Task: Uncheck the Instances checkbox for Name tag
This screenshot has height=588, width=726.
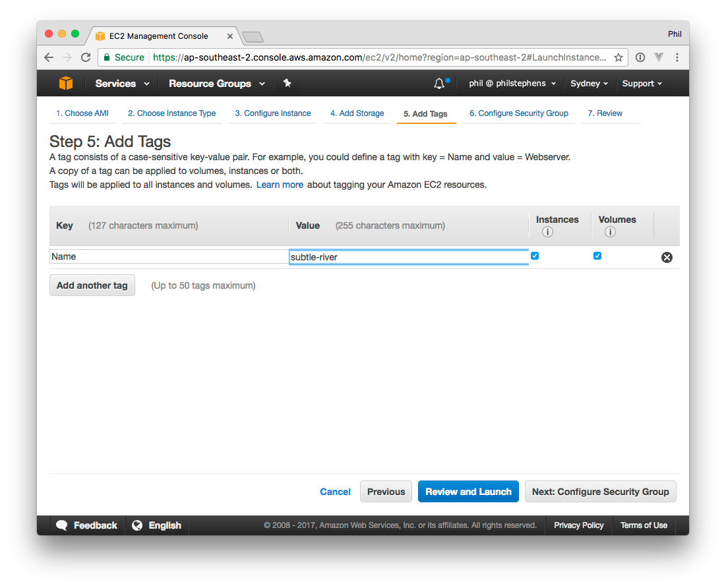Action: (535, 256)
